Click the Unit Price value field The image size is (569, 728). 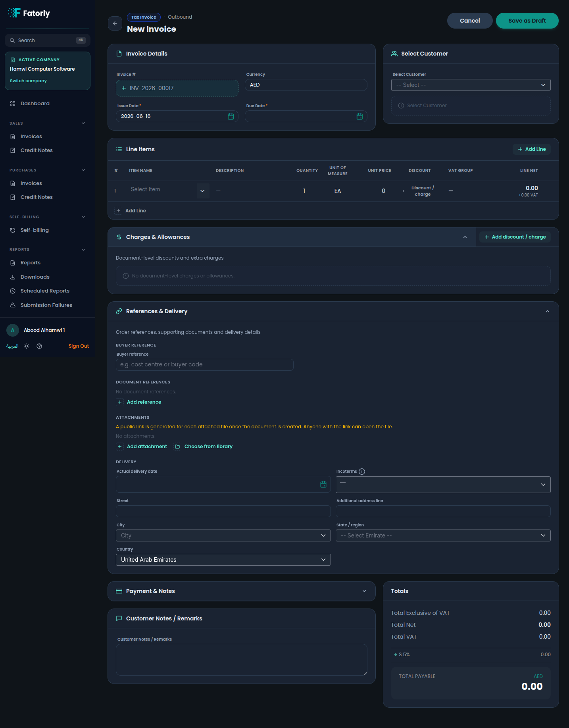pyautogui.click(x=383, y=191)
